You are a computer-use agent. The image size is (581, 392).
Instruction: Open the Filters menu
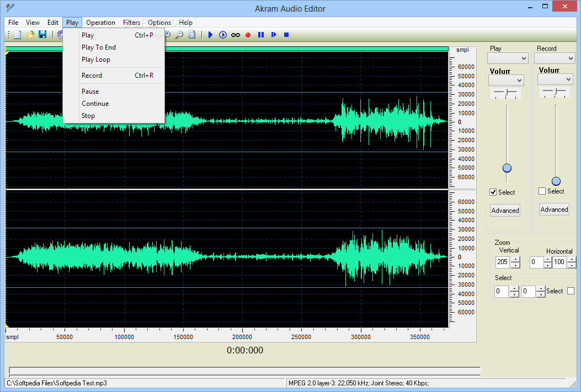(x=131, y=23)
